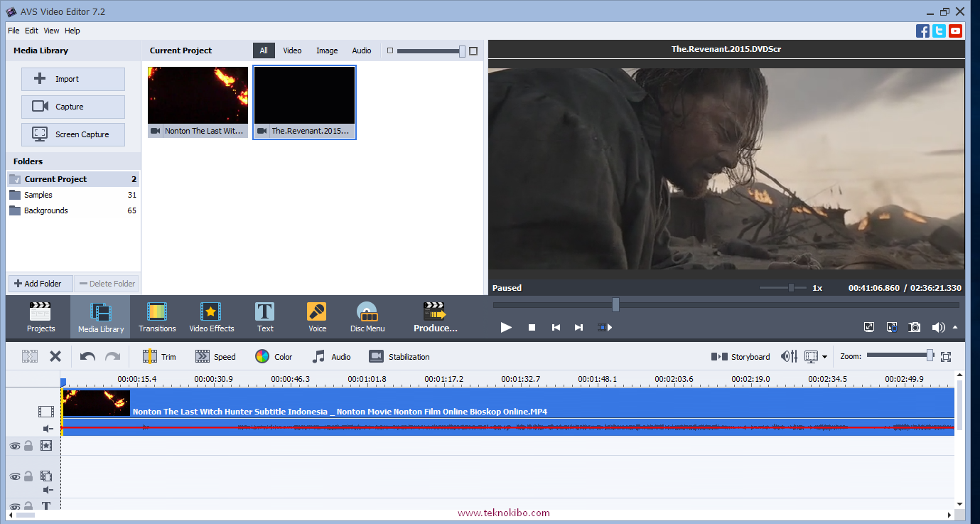Image resolution: width=980 pixels, height=524 pixels.
Task: Open the Disc Menu editor
Action: pos(367,316)
